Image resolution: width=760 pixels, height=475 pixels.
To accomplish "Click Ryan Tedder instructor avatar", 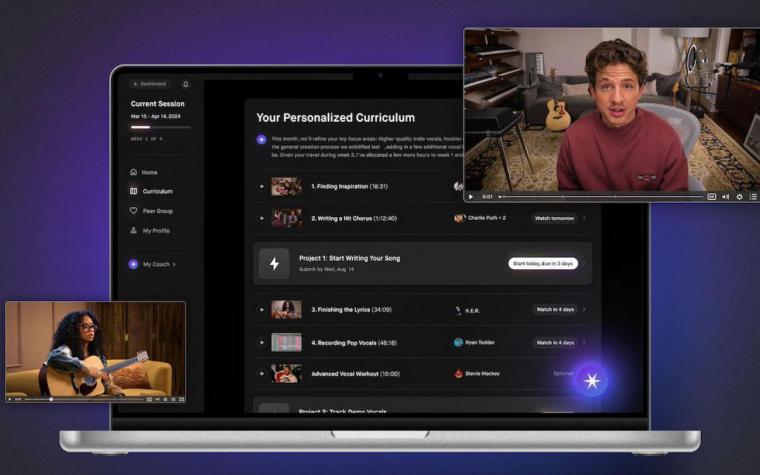I will pyautogui.click(x=459, y=342).
